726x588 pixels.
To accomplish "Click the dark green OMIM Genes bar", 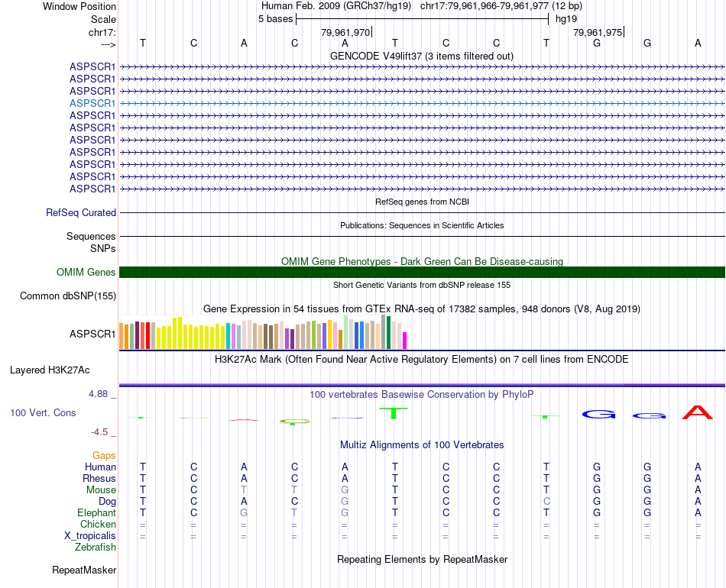I will point(422,272).
